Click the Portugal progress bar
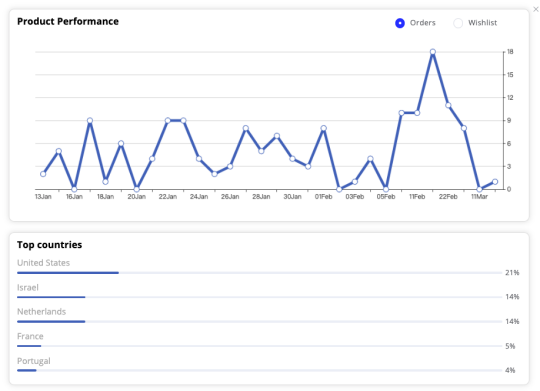 (x=260, y=370)
